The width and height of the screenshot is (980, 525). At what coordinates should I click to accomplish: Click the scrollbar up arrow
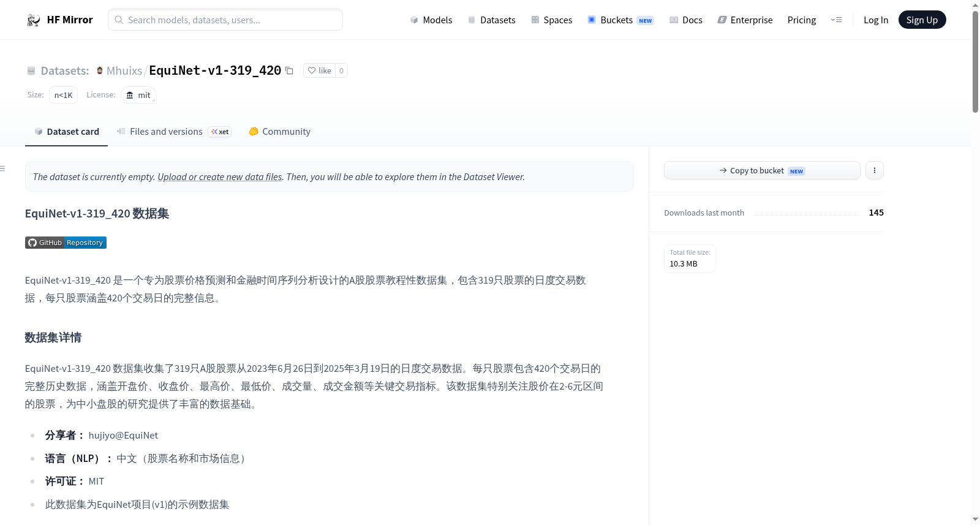975,5
